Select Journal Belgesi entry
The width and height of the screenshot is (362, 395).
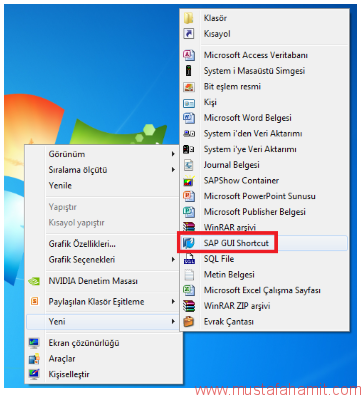click(x=265, y=165)
